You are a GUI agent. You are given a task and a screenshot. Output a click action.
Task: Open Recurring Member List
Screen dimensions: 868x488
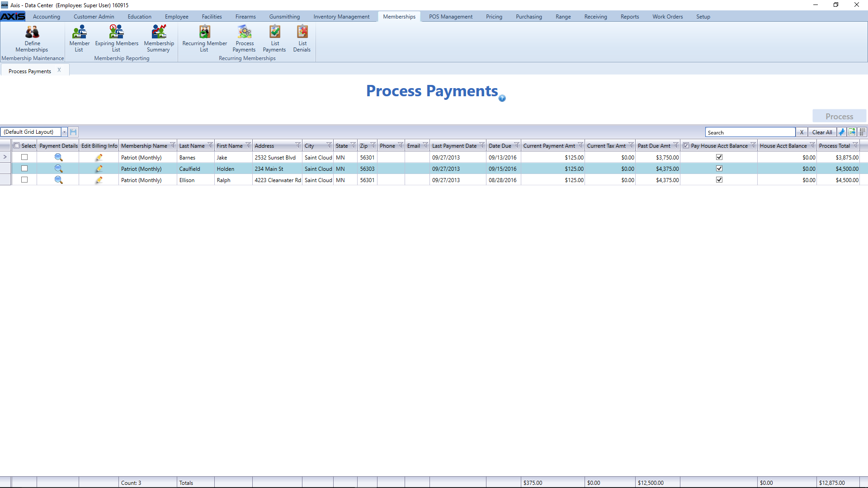point(204,39)
